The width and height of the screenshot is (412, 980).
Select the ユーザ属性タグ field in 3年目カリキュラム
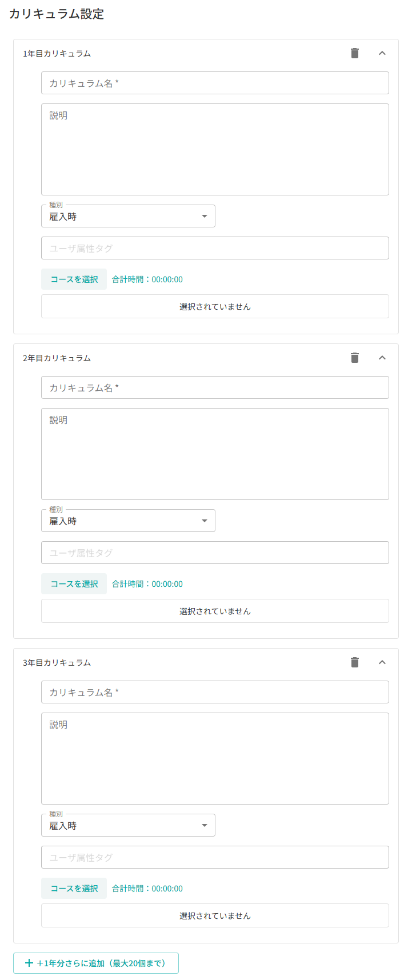(215, 857)
